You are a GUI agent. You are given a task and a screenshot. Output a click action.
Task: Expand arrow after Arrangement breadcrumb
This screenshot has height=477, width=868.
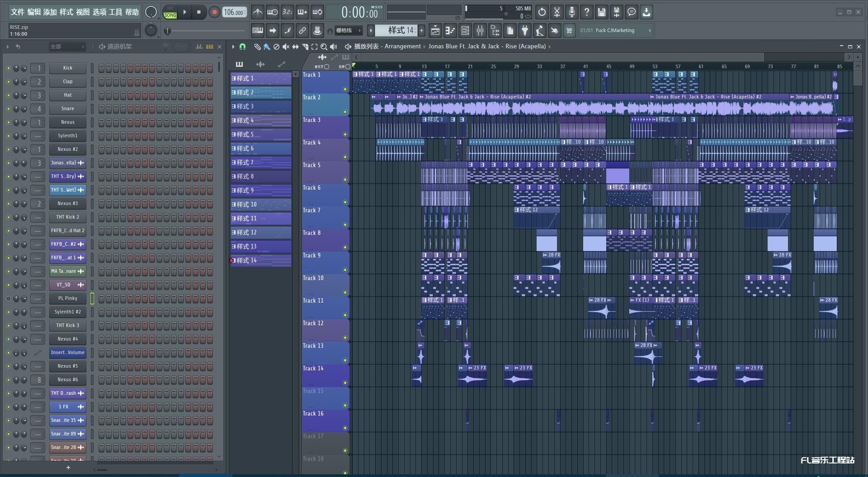[425, 47]
